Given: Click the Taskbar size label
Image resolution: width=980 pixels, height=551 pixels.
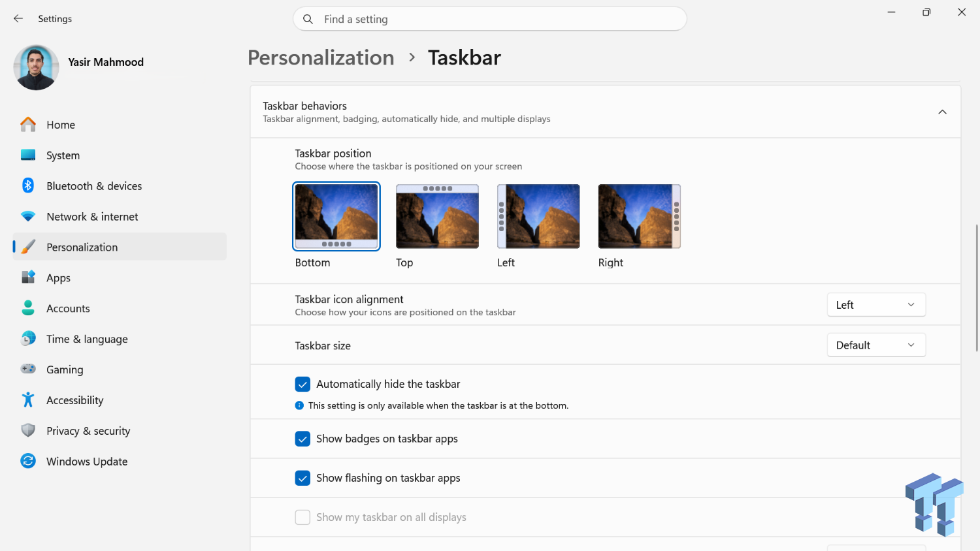Looking at the screenshot, I should click(x=323, y=345).
